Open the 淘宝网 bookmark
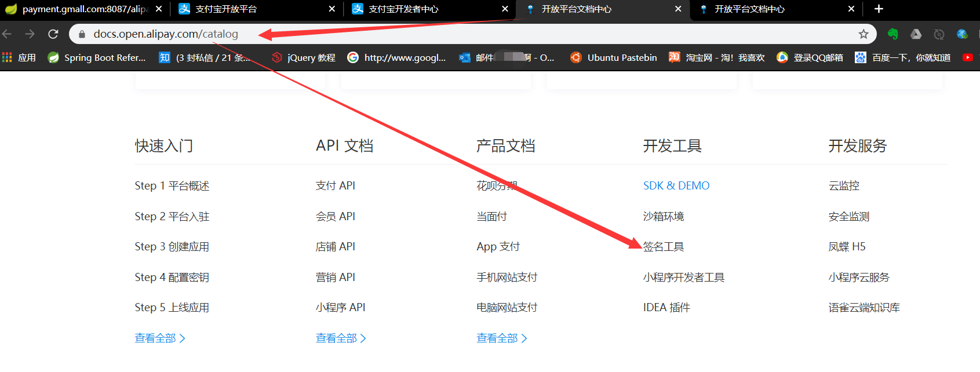This screenshot has height=372, width=980. pyautogui.click(x=716, y=57)
